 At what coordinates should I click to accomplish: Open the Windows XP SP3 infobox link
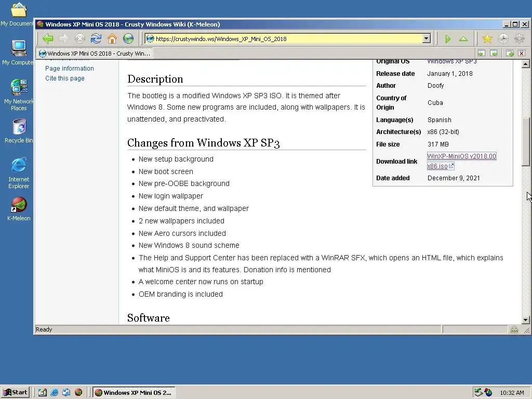click(451, 61)
